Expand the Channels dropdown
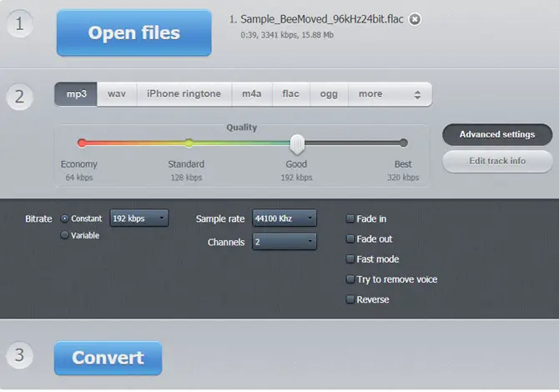Image resolution: width=559 pixels, height=392 pixels. 285,242
